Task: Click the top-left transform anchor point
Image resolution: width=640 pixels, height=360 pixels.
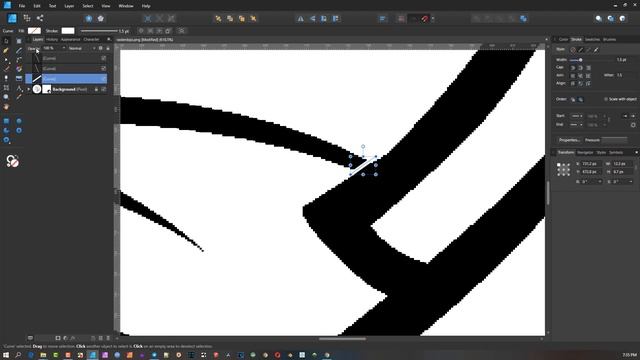Action: [559, 164]
